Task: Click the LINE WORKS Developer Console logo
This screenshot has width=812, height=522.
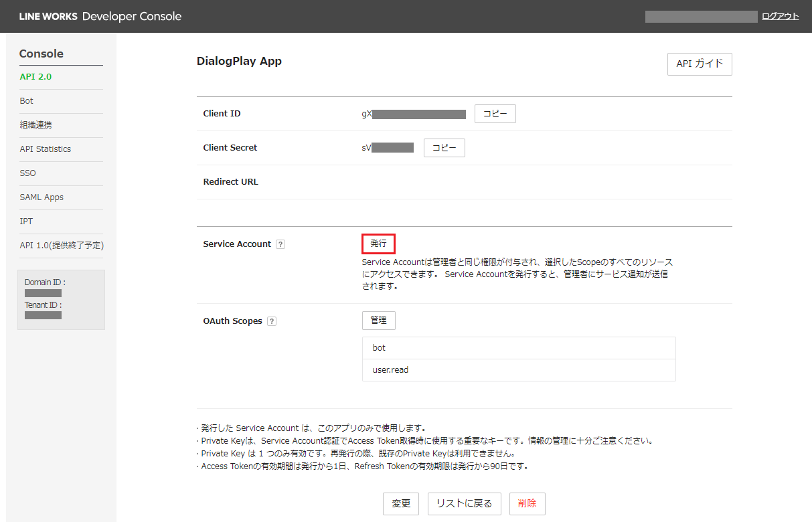Action: (100, 16)
